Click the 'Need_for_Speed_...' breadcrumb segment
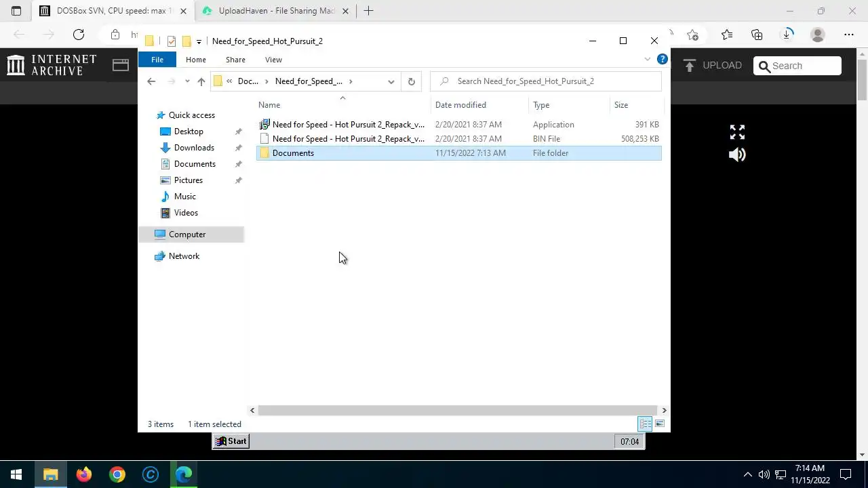The height and width of the screenshot is (488, 868). (309, 81)
